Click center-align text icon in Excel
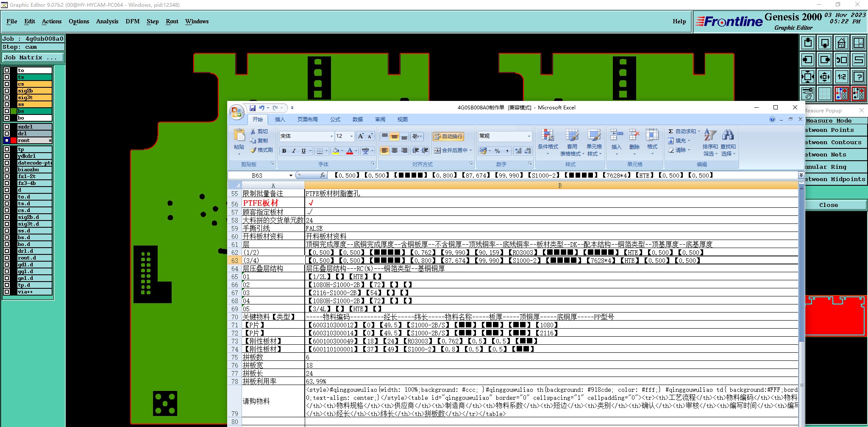Image resolution: width=868 pixels, height=427 pixels. pos(394,151)
